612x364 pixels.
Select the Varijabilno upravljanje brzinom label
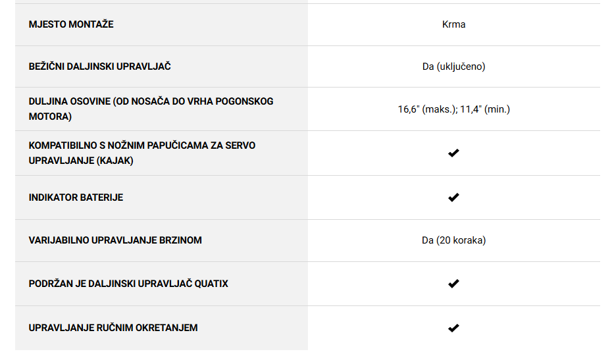115,240
